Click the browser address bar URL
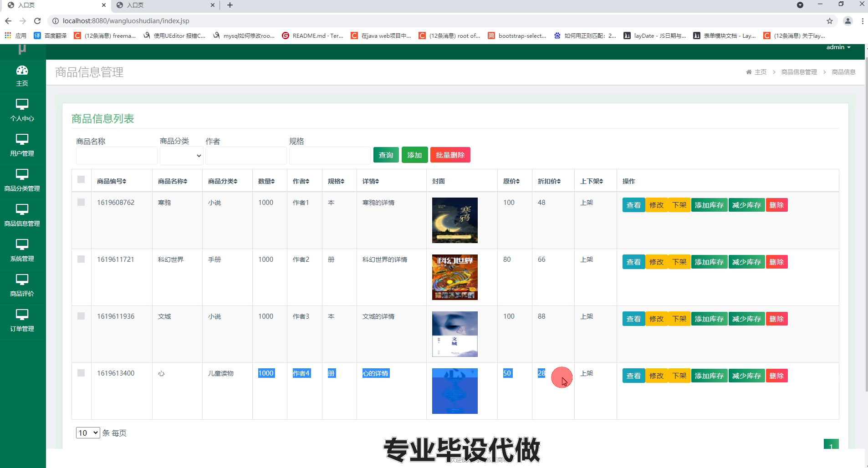 (x=126, y=21)
